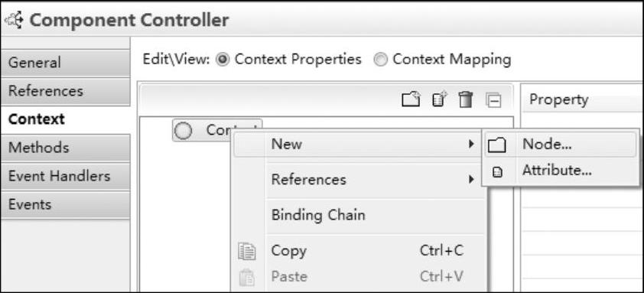This screenshot has height=293, width=644.
Task: Expand the New submenu arrow
Action: (x=471, y=145)
